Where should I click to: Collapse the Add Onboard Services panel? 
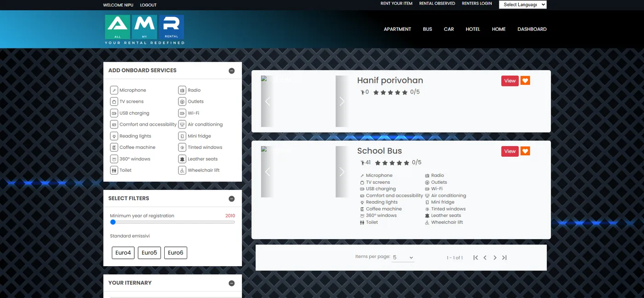(232, 71)
